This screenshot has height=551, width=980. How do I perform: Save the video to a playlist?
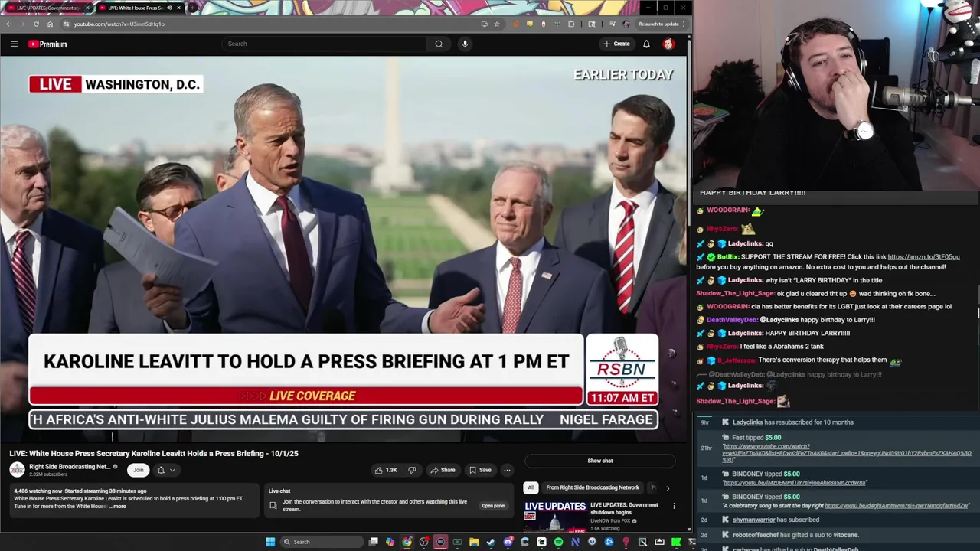click(x=480, y=470)
